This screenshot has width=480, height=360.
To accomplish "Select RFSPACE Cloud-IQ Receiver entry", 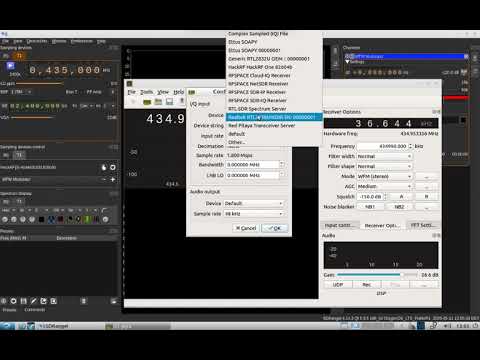I will coord(274,75).
